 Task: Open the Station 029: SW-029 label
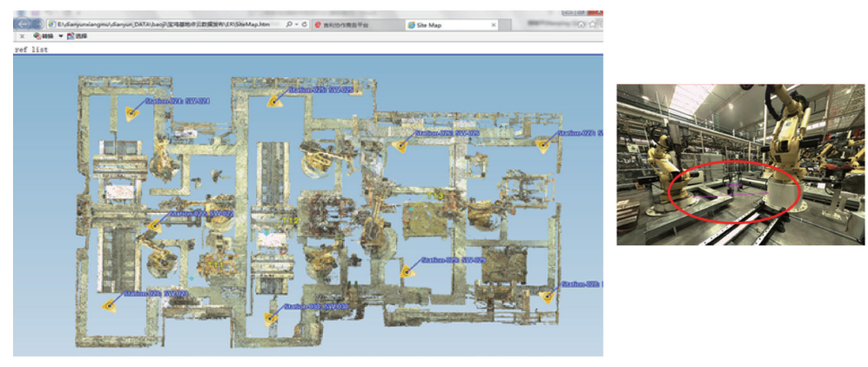454,260
